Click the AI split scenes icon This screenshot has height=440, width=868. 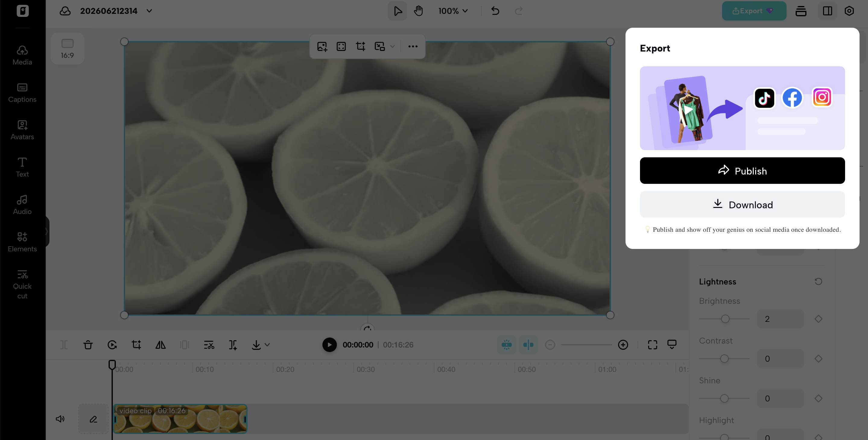233,345
